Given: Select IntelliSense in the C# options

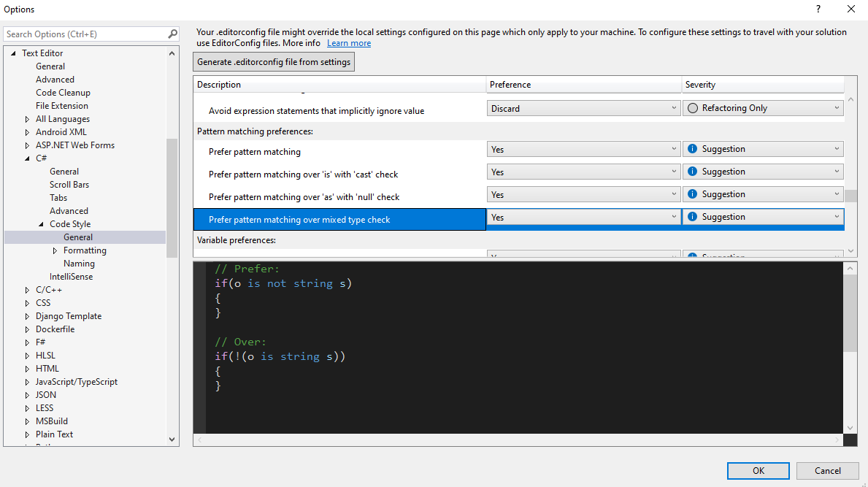Looking at the screenshot, I should [71, 277].
